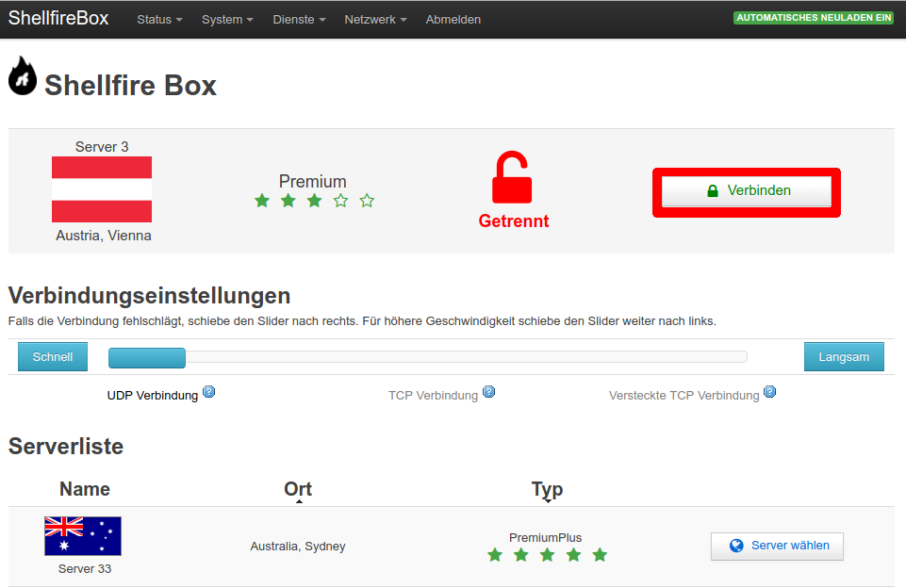The height and width of the screenshot is (588, 906).
Task: Click the Verbinden button
Action: [x=747, y=191]
